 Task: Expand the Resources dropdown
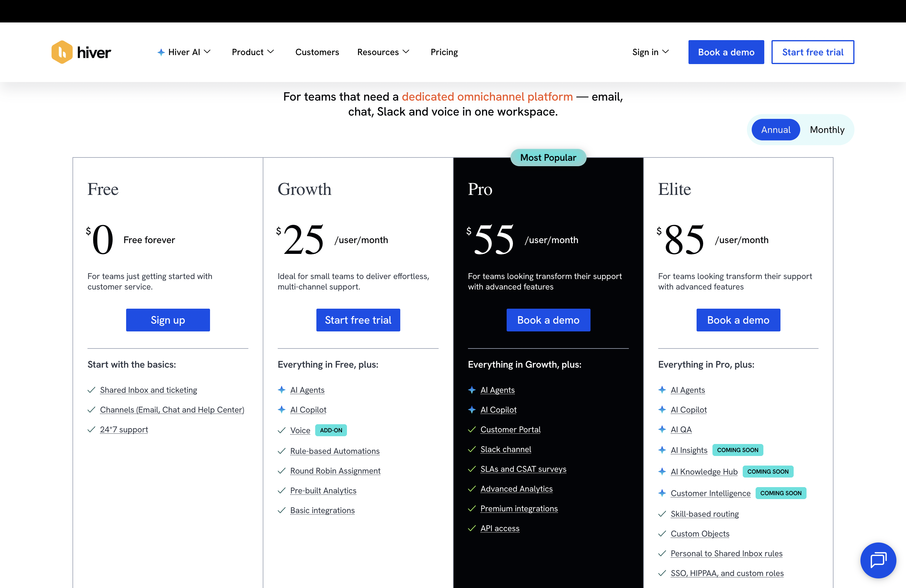[x=383, y=52]
